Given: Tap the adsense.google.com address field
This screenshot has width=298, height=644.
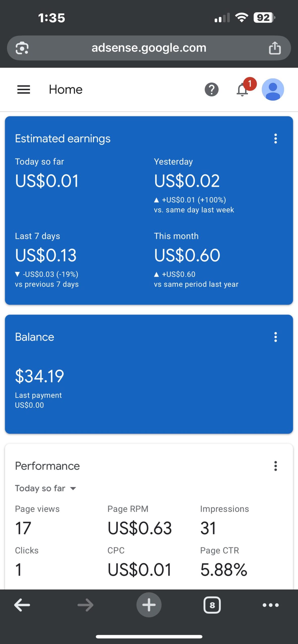Looking at the screenshot, I should pos(149,48).
